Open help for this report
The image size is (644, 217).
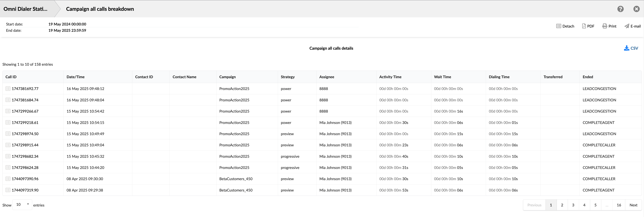(x=620, y=9)
